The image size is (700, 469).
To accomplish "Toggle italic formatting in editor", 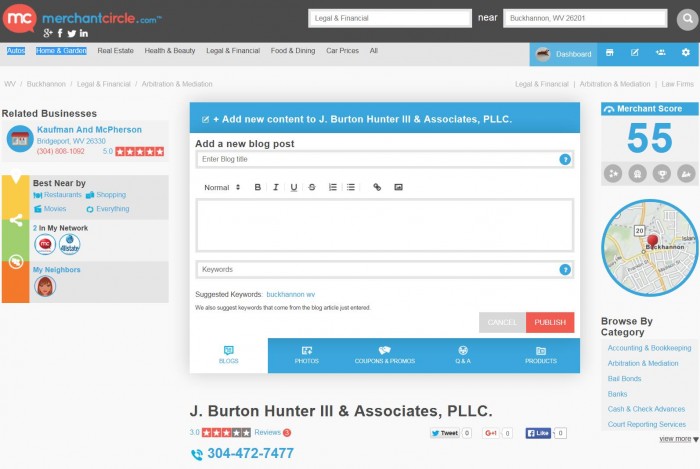I will pos(275,187).
